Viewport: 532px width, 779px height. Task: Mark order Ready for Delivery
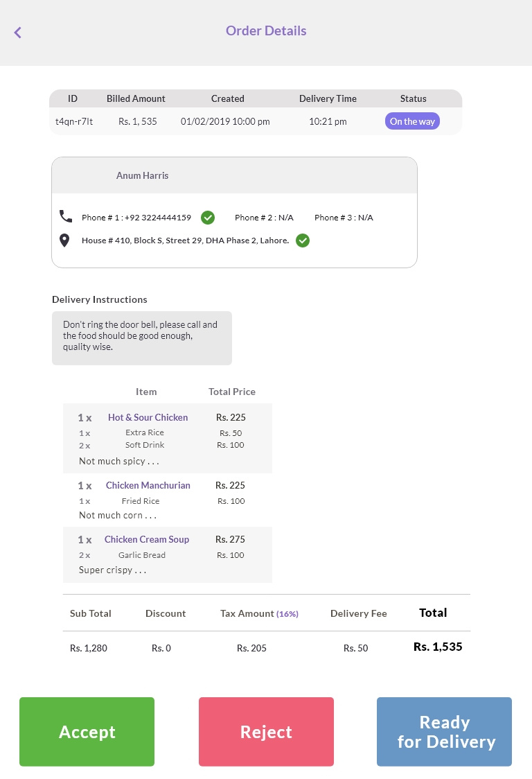tap(444, 732)
